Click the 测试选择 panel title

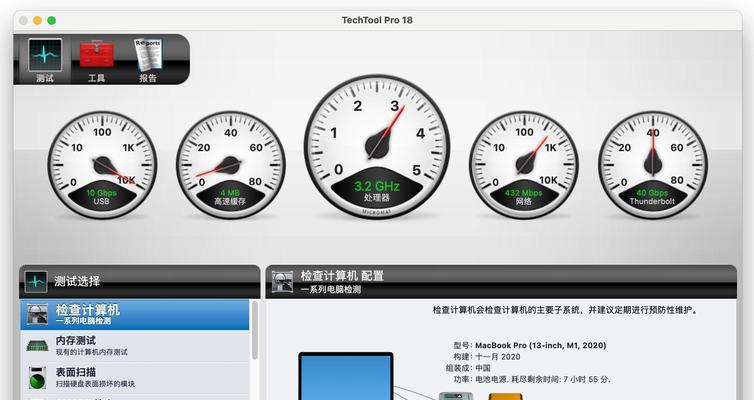coord(77,281)
